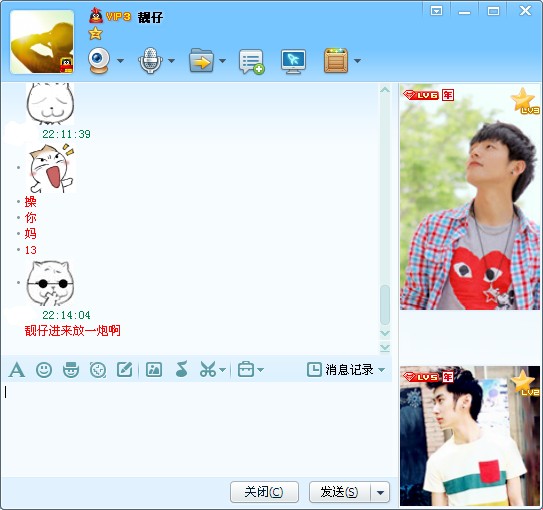Click the LV3 star badge on top photo

point(525,101)
